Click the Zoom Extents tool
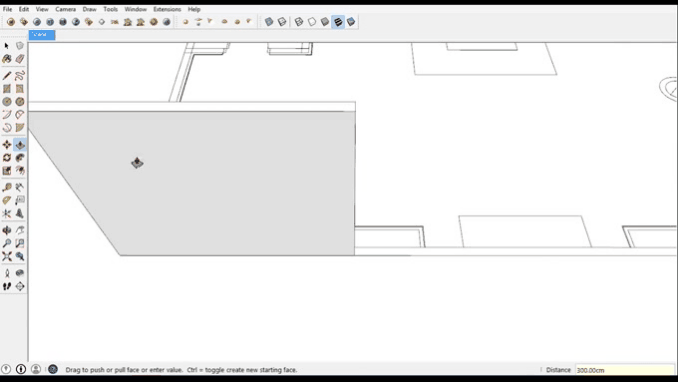Image resolution: width=678 pixels, height=382 pixels. pos(6,256)
